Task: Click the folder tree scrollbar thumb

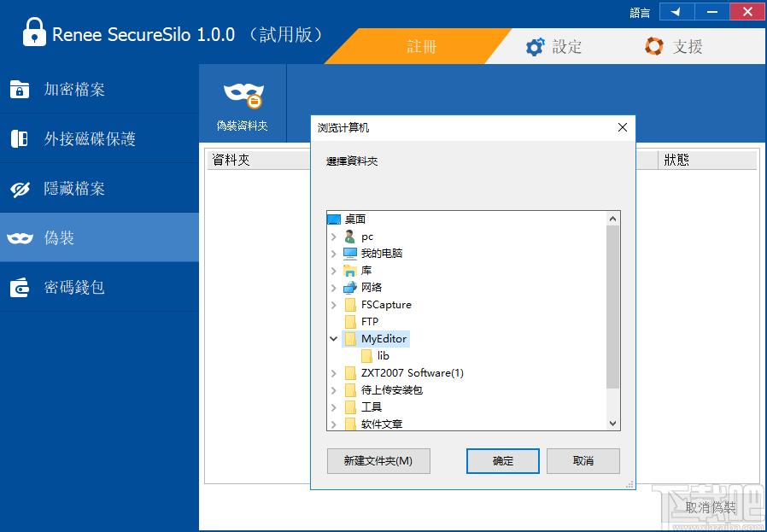Action: (x=613, y=307)
